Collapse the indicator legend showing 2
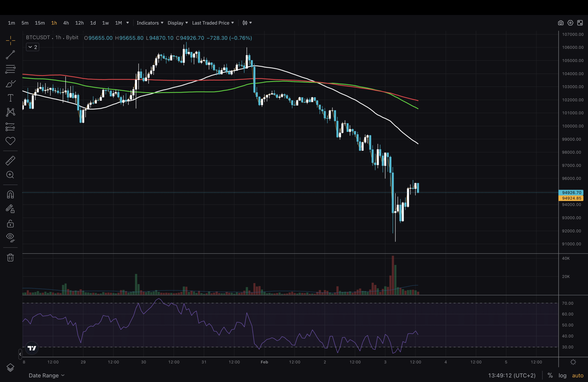This screenshot has width=588, height=382. [x=32, y=47]
